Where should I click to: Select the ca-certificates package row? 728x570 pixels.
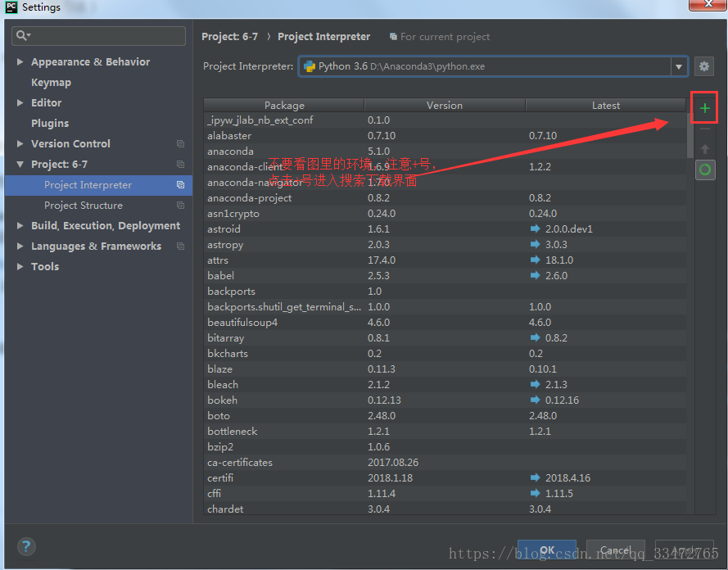(x=445, y=463)
